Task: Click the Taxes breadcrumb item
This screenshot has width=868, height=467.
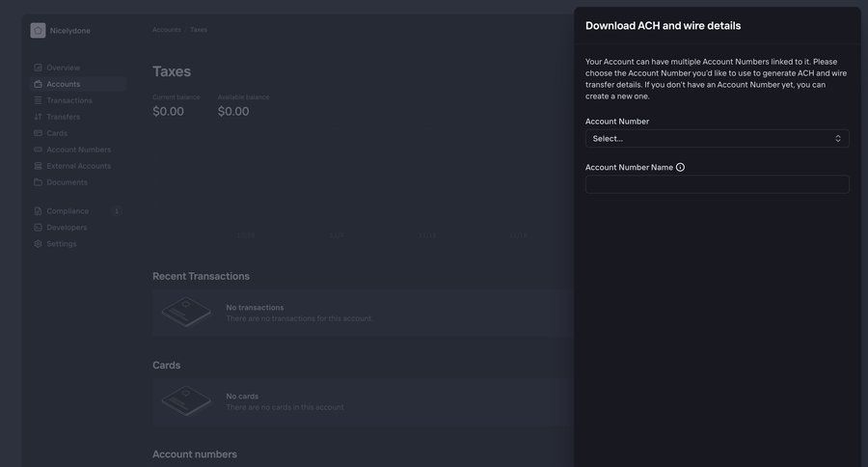Action: click(199, 29)
